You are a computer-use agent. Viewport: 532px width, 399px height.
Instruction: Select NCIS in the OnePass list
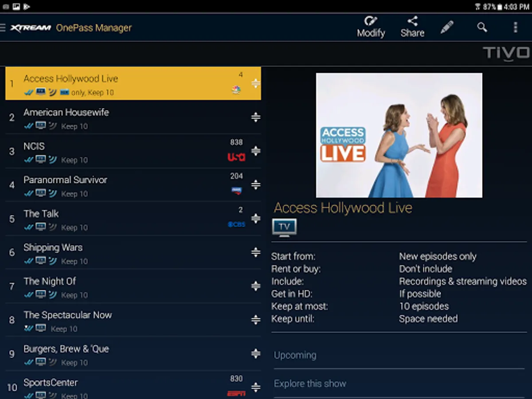tap(133, 151)
